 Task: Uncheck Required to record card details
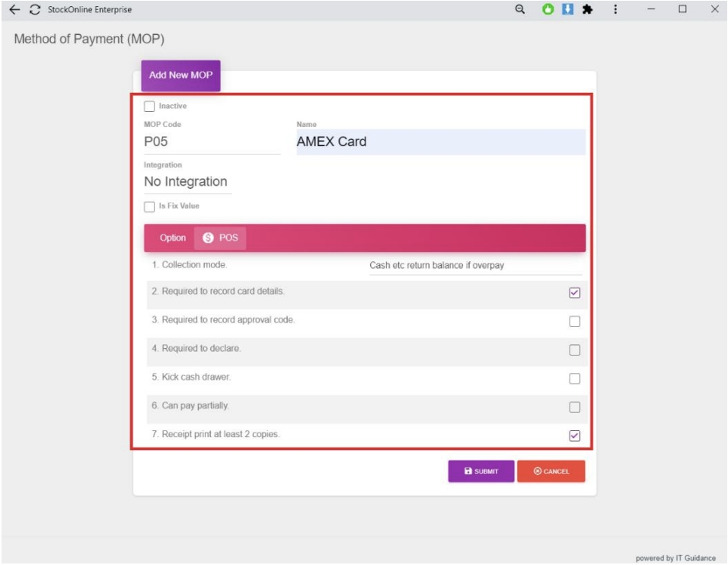(x=575, y=292)
